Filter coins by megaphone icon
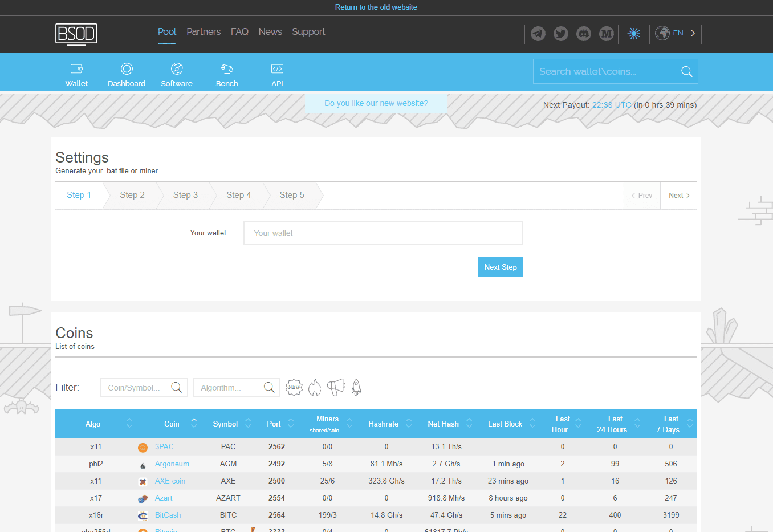 pos(336,387)
